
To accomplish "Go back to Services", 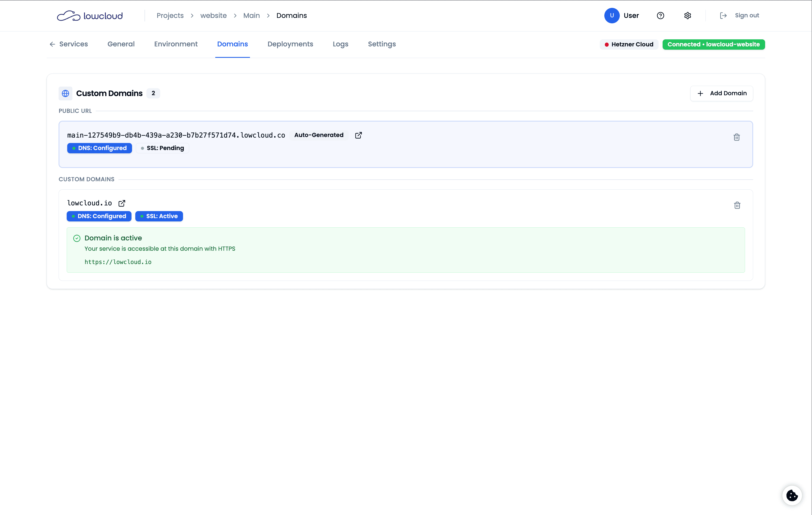I will click(68, 44).
